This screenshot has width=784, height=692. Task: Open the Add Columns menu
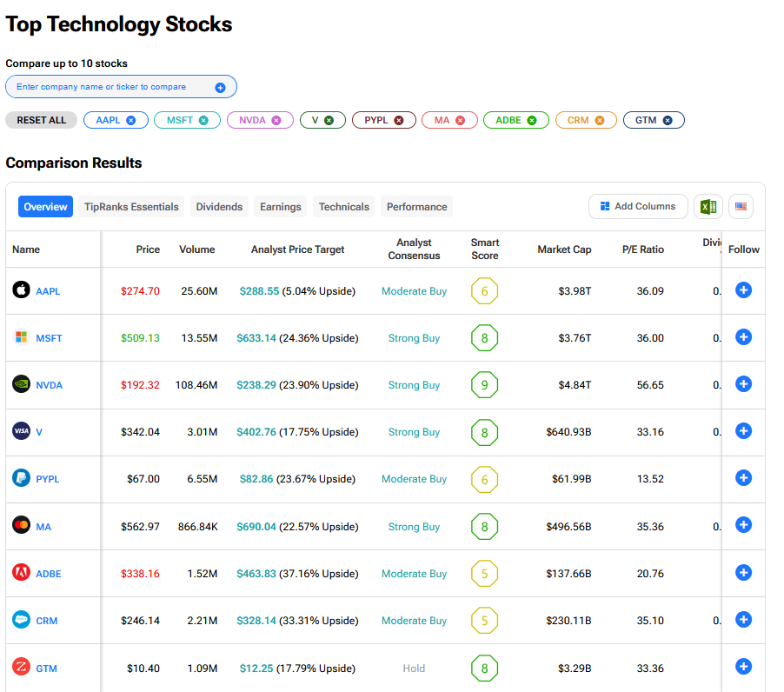(x=638, y=207)
